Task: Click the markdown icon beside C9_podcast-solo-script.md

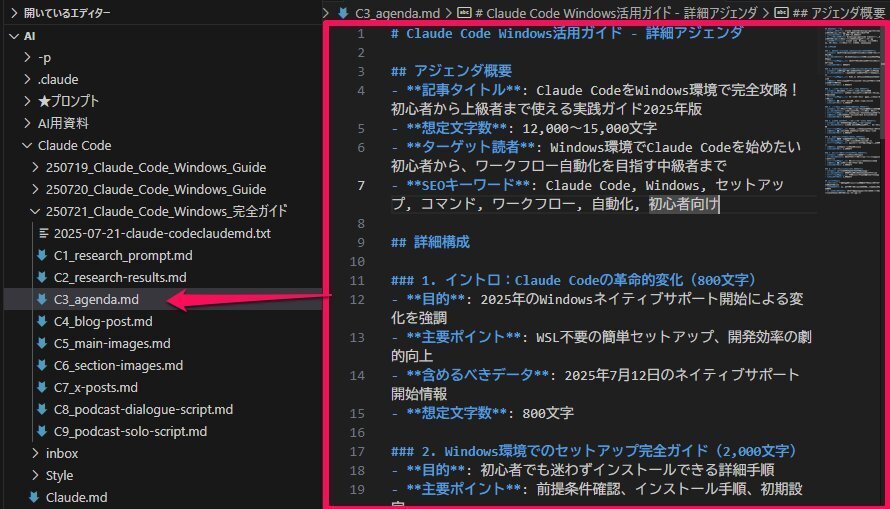Action: (41, 432)
